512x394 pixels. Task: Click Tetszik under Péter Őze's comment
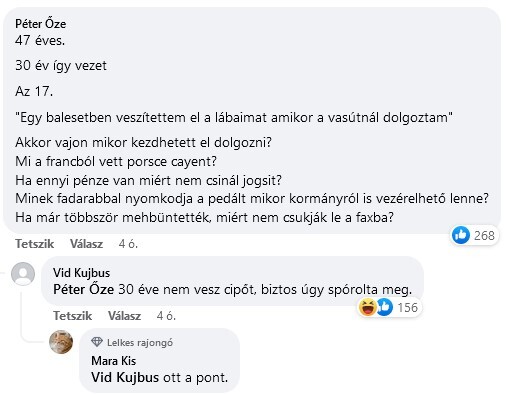pyautogui.click(x=34, y=244)
